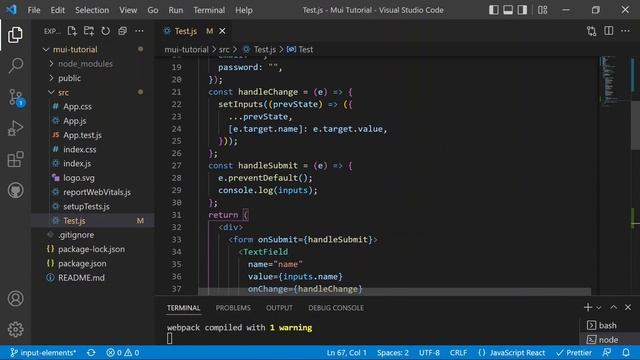Image resolution: width=640 pixels, height=360 pixels.
Task: Close the Test.js editor tab
Action: tap(222, 31)
